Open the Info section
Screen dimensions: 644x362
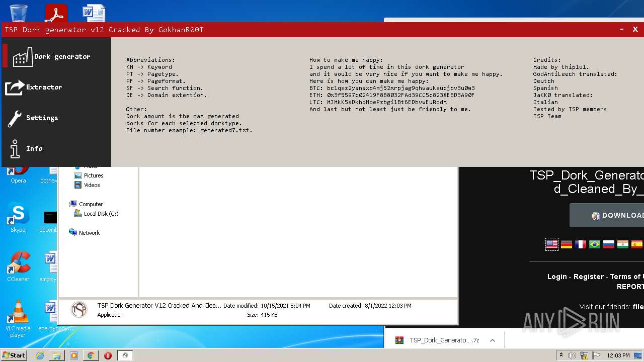[x=56, y=148]
